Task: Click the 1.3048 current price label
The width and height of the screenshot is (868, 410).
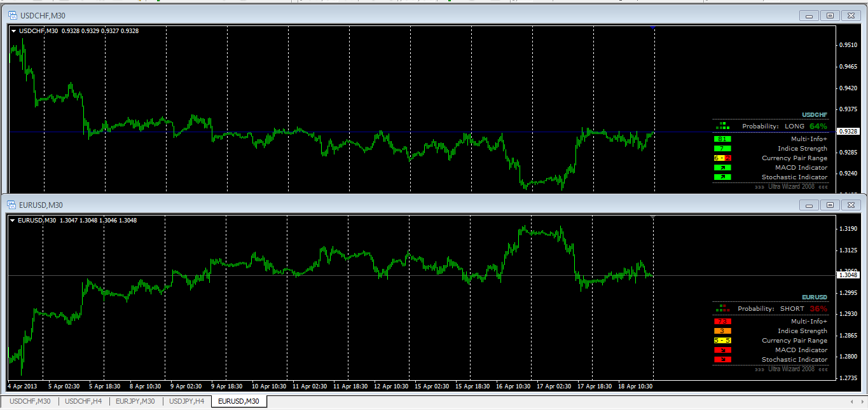Action: [848, 275]
